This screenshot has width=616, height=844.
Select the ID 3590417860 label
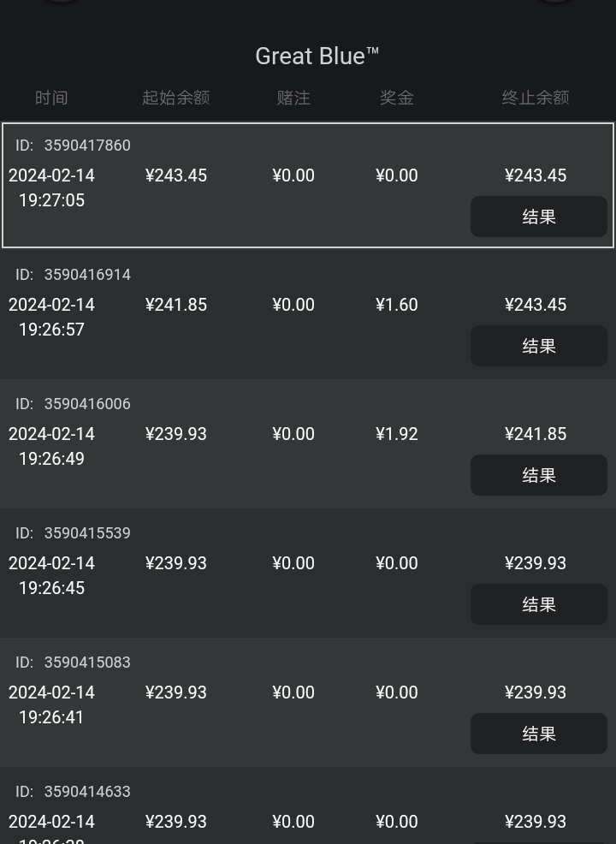[74, 146]
